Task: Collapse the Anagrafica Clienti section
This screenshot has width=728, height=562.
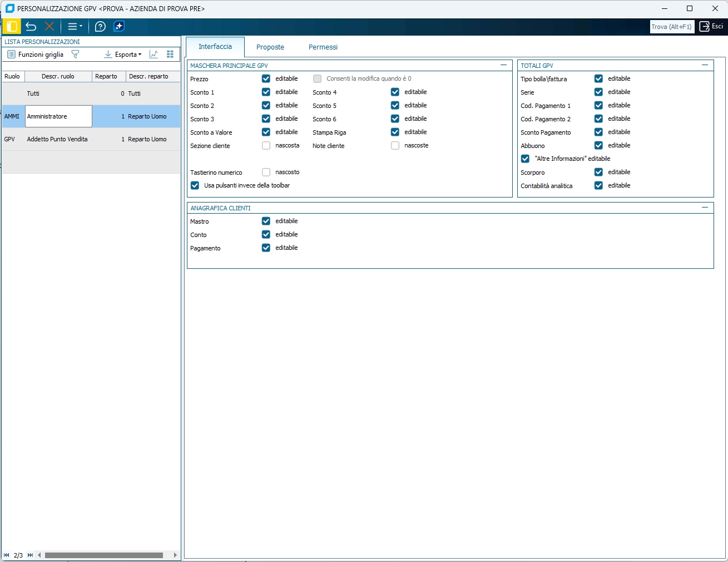Action: (x=705, y=208)
